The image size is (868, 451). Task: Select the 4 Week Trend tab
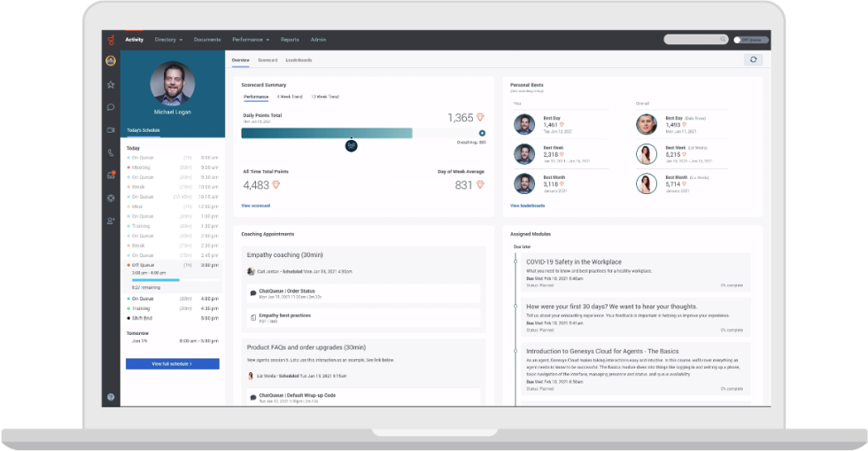[x=289, y=97]
